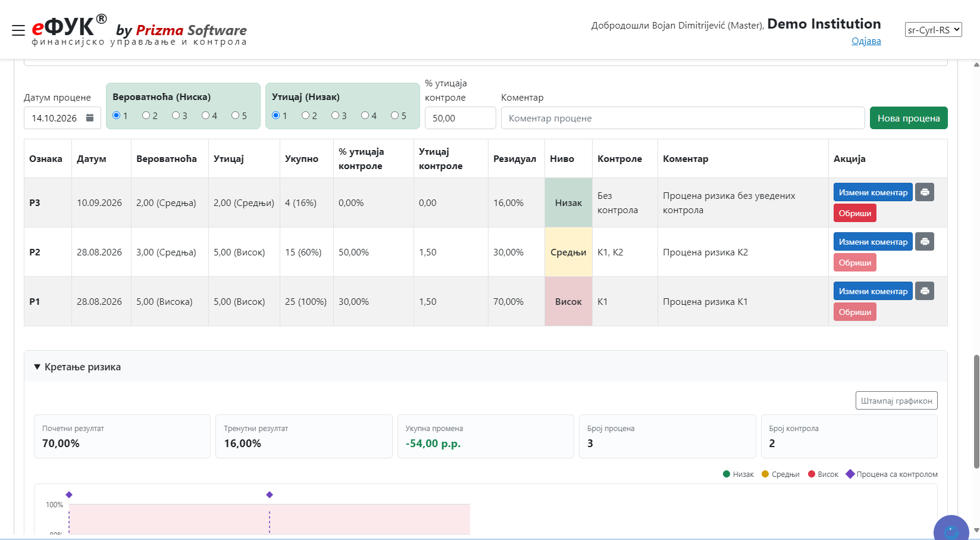Click the Почетни резултат 70,00% card
Screen dimensions: 980x540
pos(122,436)
